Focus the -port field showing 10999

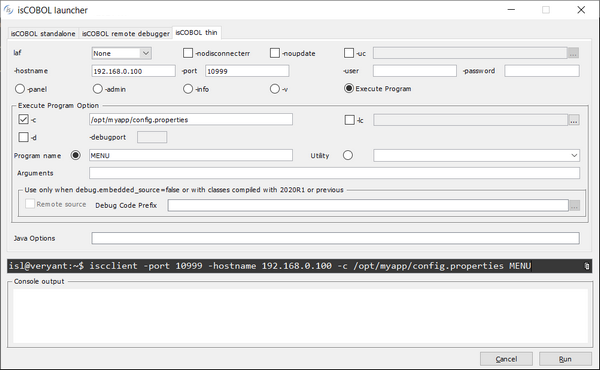[x=247, y=71]
